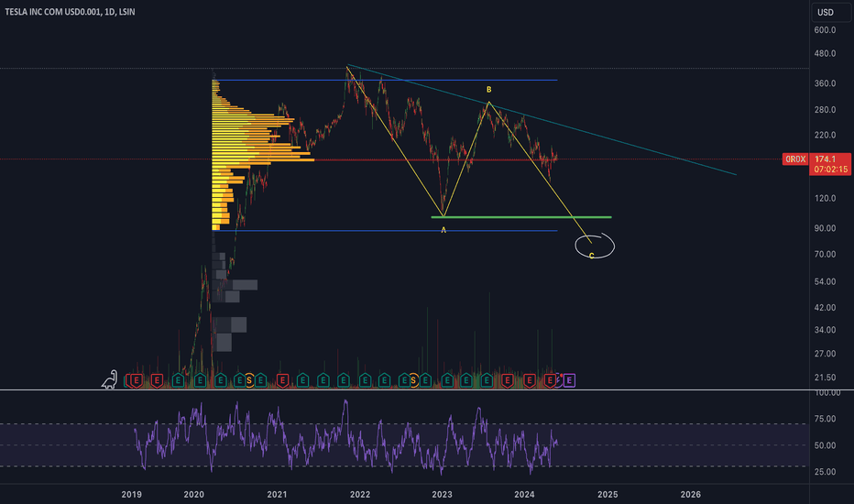
Task: Click the dinosaur icon at chart bottom
Action: 109,379
